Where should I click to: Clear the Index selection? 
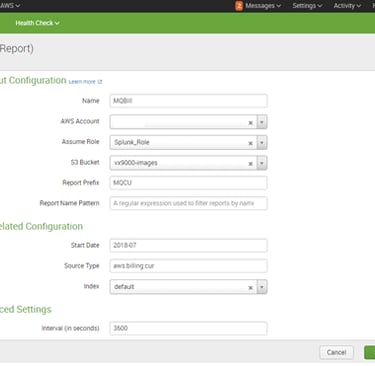pyautogui.click(x=250, y=288)
